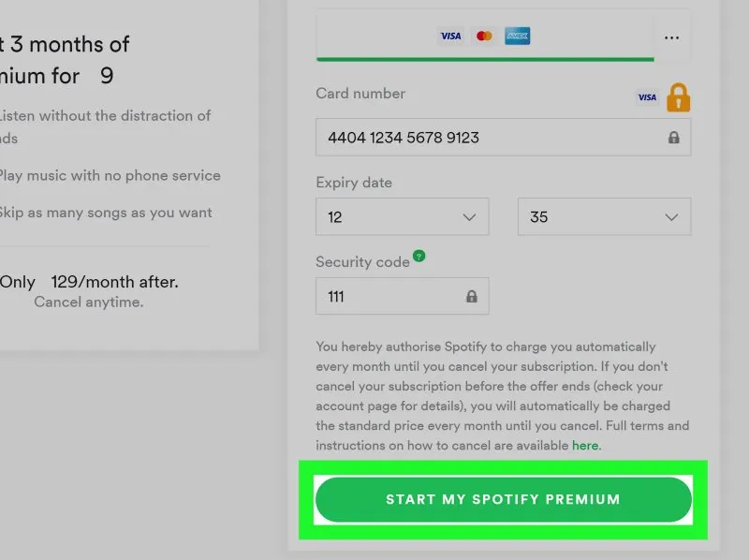This screenshot has width=749, height=560.
Task: Click the orange padlock icon
Action: [678, 97]
